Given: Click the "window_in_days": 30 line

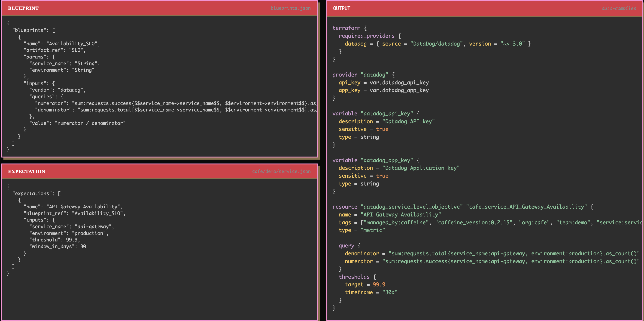Looking at the screenshot, I should click(x=58, y=246).
